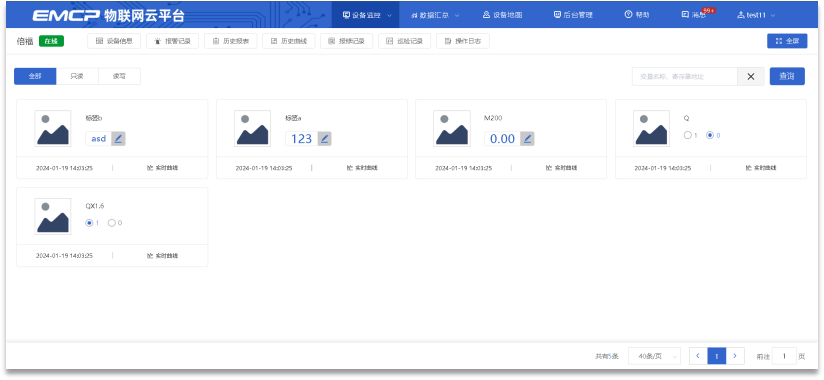Screen dimensions: 824x380
Task: Click the EMCP platform logo
Action: pyautogui.click(x=108, y=15)
